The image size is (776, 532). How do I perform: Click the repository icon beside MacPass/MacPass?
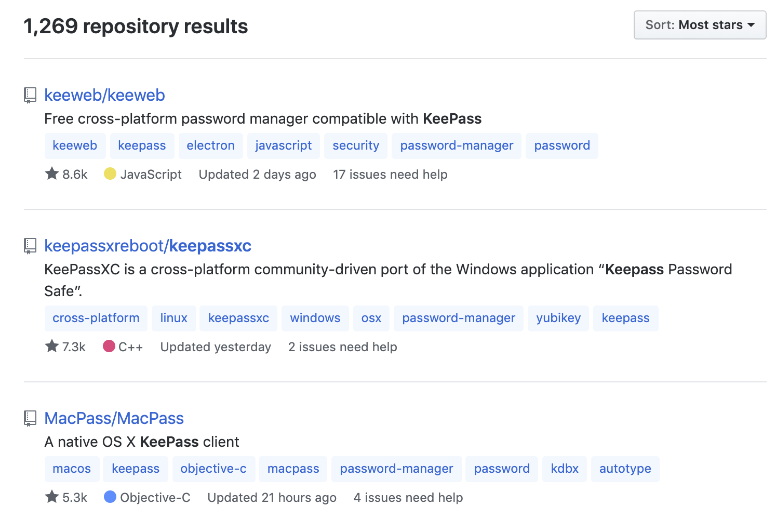30,418
